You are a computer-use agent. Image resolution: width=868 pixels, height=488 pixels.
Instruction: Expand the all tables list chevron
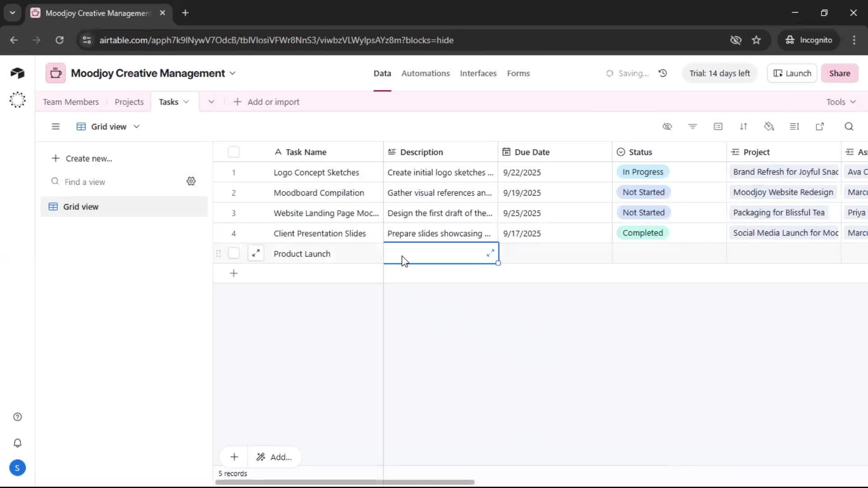pyautogui.click(x=211, y=102)
